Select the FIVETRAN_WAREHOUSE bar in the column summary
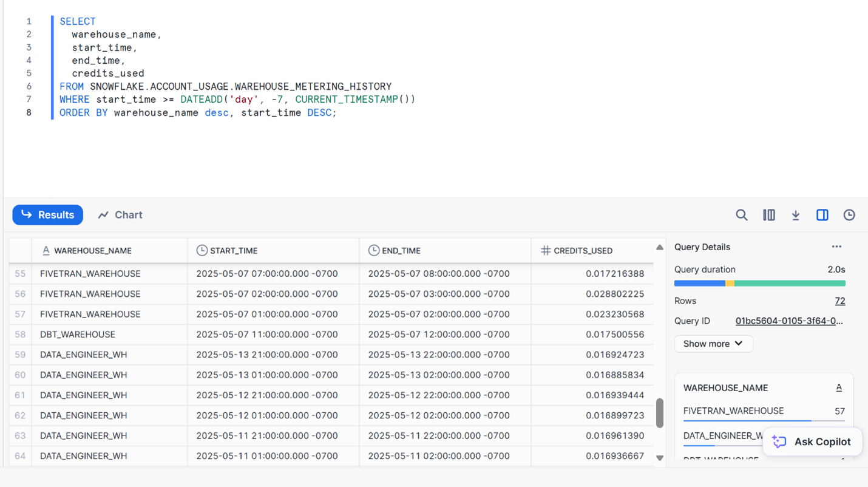 [x=747, y=420]
